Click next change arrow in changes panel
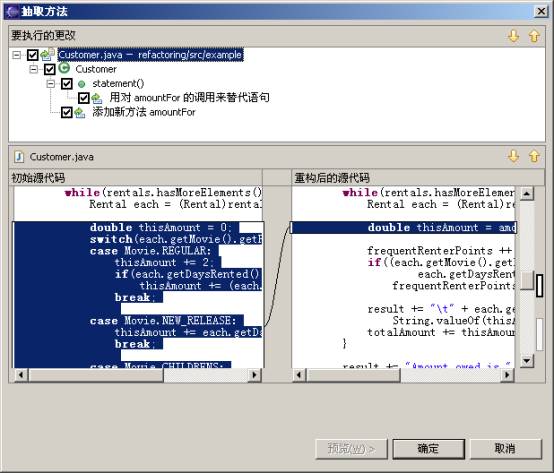The width and height of the screenshot is (554, 473). click(x=513, y=36)
